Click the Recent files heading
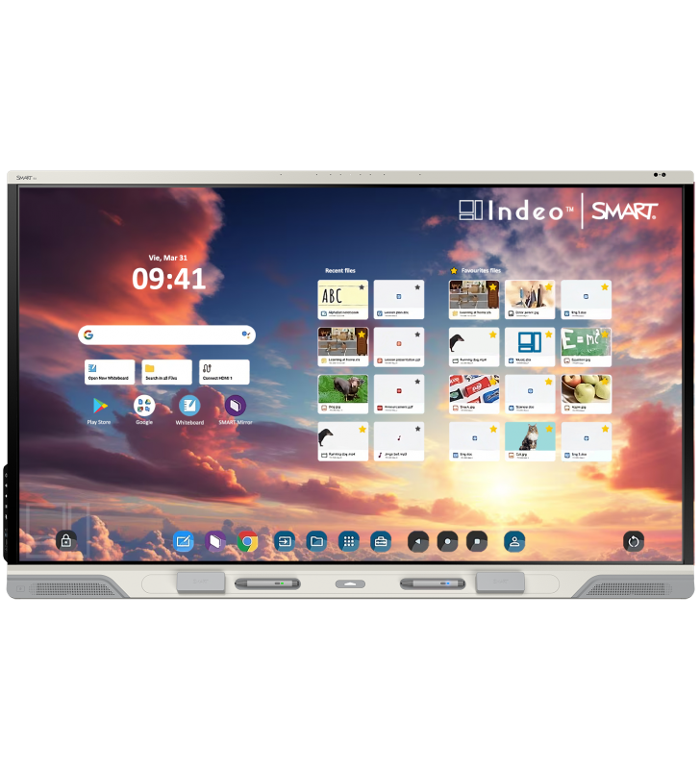Image resolution: width=700 pixels, height=769 pixels. [x=340, y=270]
